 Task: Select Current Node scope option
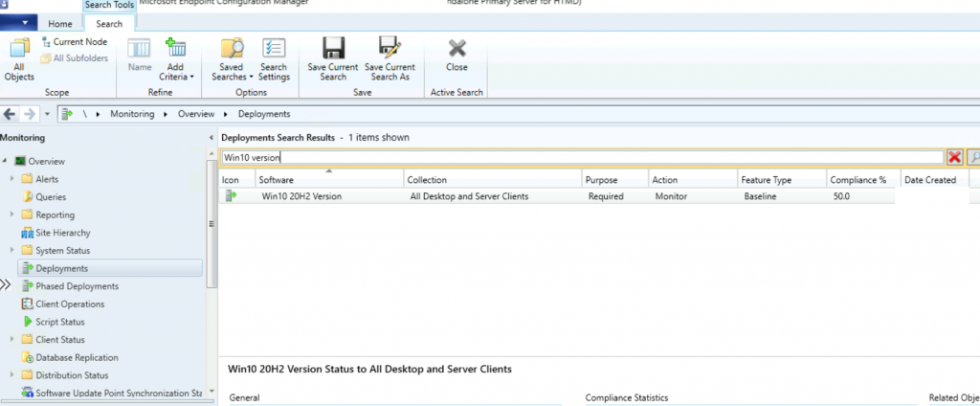[75, 42]
